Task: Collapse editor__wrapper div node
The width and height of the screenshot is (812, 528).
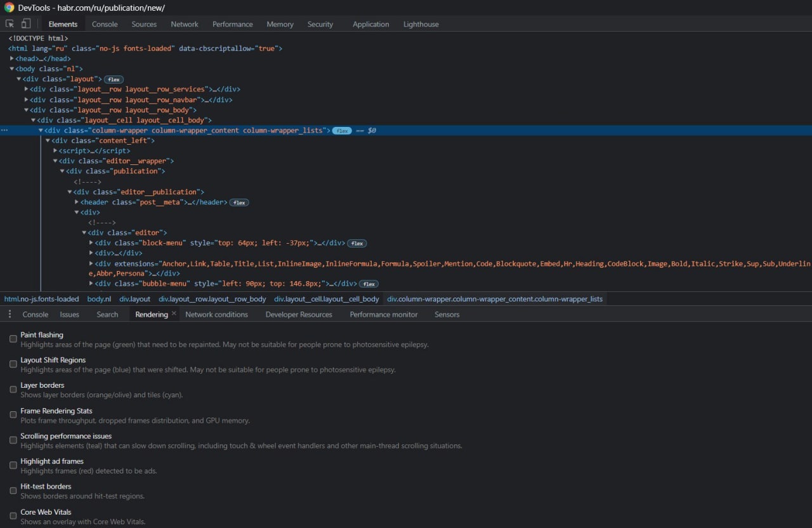Action: coord(55,161)
